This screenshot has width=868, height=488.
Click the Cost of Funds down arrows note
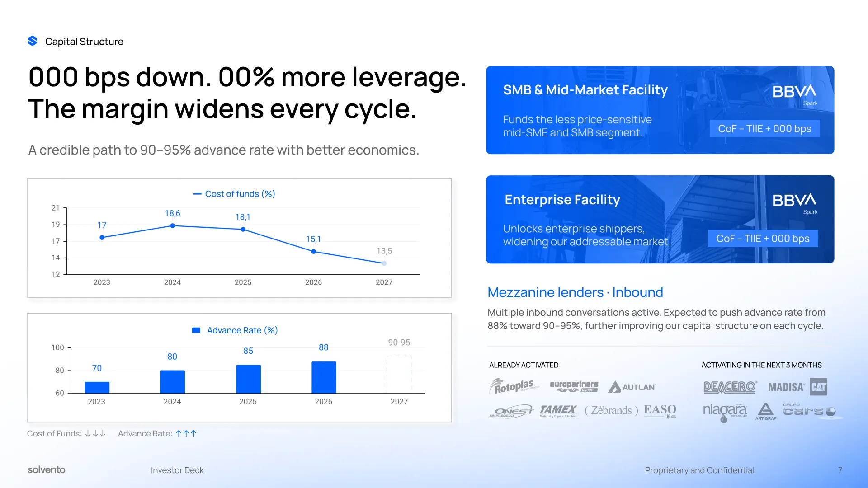click(66, 433)
